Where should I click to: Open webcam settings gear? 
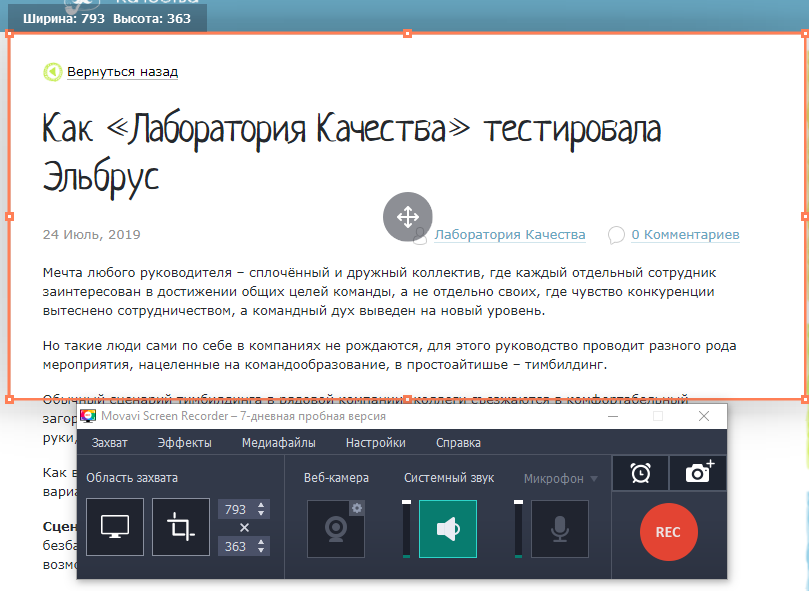coord(357,508)
